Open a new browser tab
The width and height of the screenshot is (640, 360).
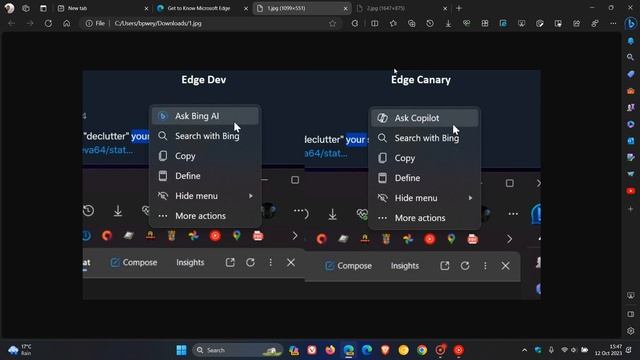[459, 8]
